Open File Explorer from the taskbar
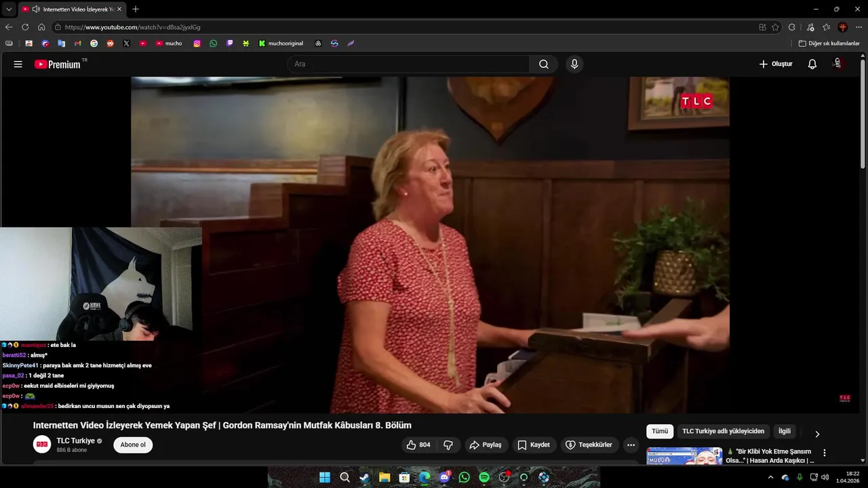This screenshot has width=868, height=488. 384,477
